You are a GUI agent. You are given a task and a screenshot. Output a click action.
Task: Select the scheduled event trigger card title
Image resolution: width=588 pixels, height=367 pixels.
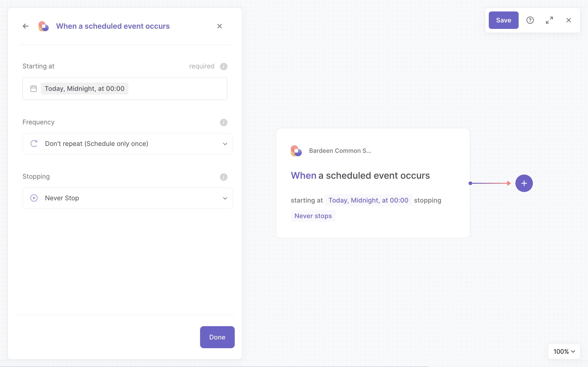click(360, 175)
